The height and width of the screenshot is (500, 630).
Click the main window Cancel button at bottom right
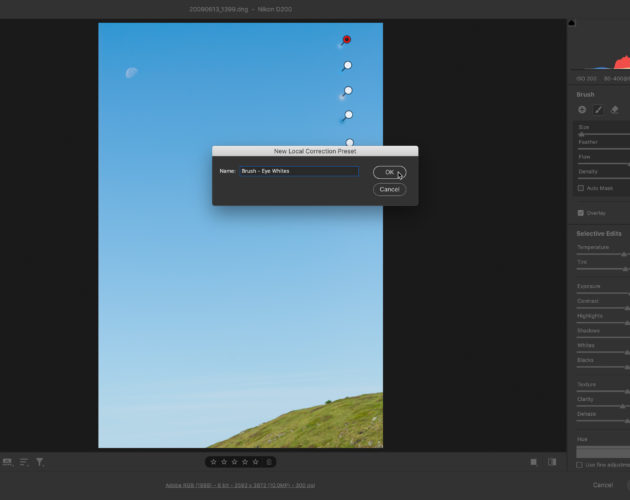click(x=603, y=485)
